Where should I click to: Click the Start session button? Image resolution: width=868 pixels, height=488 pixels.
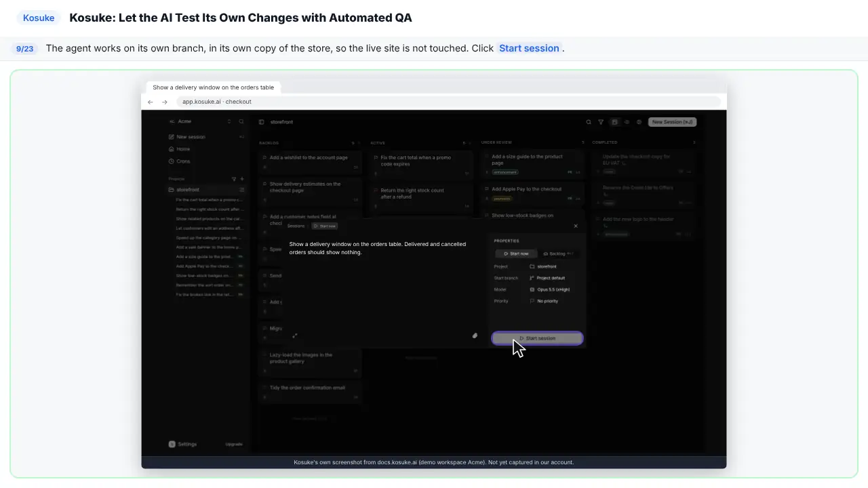tap(537, 338)
